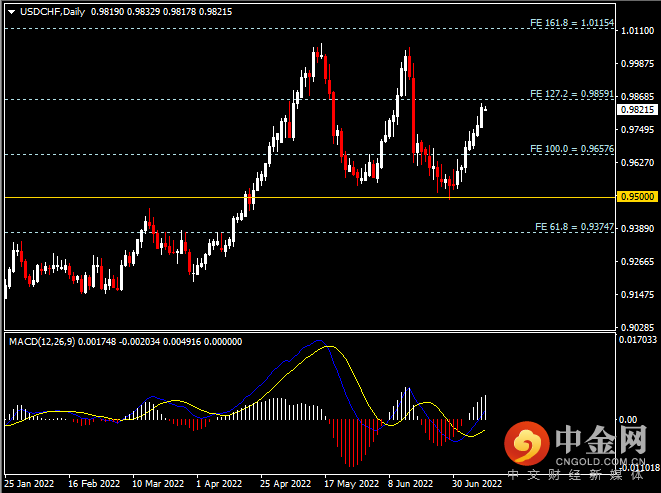Click the 0.90285 price scale value
661x493 pixels.
[x=637, y=327]
